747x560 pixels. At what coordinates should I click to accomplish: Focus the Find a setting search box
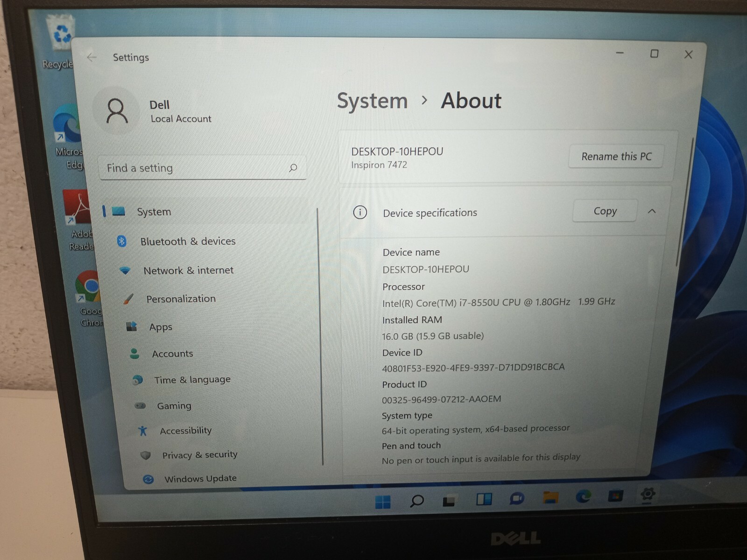coord(202,168)
